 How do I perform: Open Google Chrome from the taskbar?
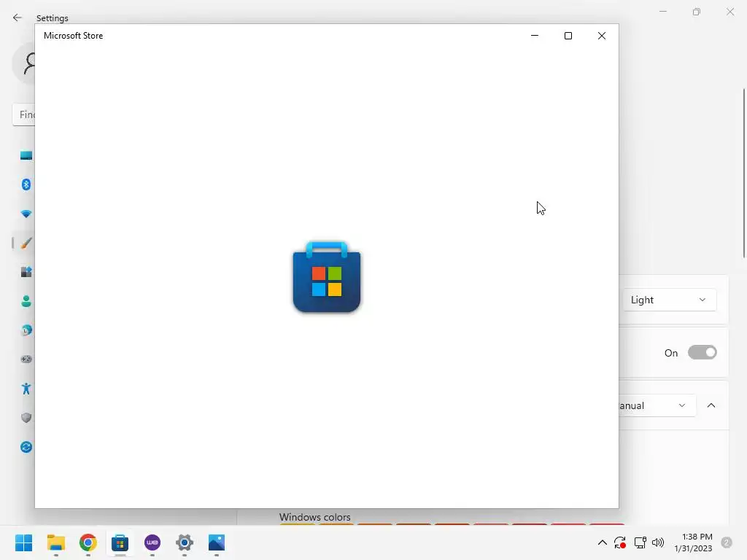click(88, 542)
